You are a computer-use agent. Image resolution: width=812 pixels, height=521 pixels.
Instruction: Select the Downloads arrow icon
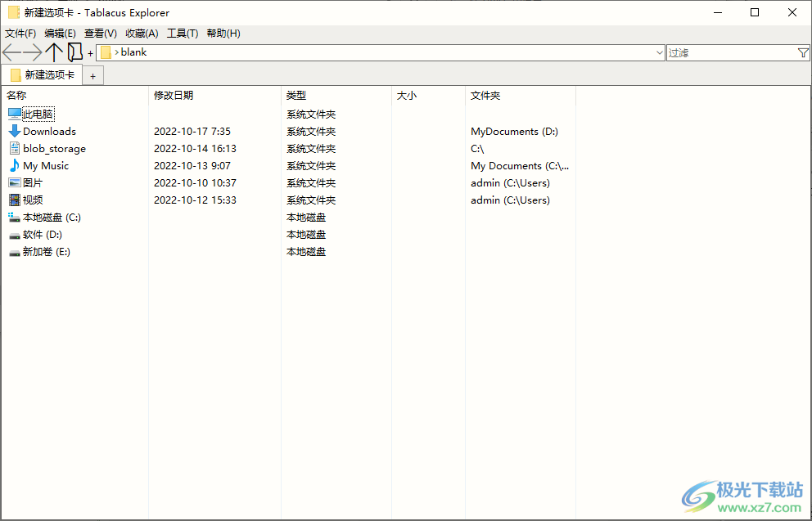coord(15,131)
